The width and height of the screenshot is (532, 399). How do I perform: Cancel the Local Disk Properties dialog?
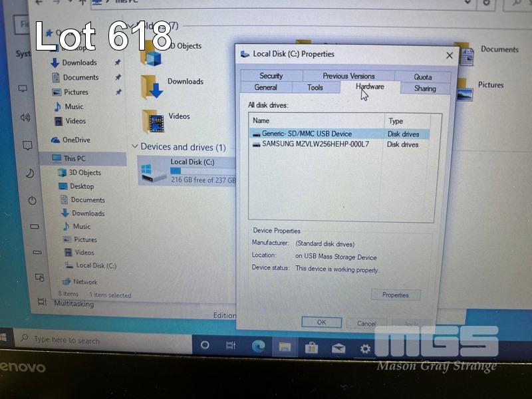coord(366,323)
